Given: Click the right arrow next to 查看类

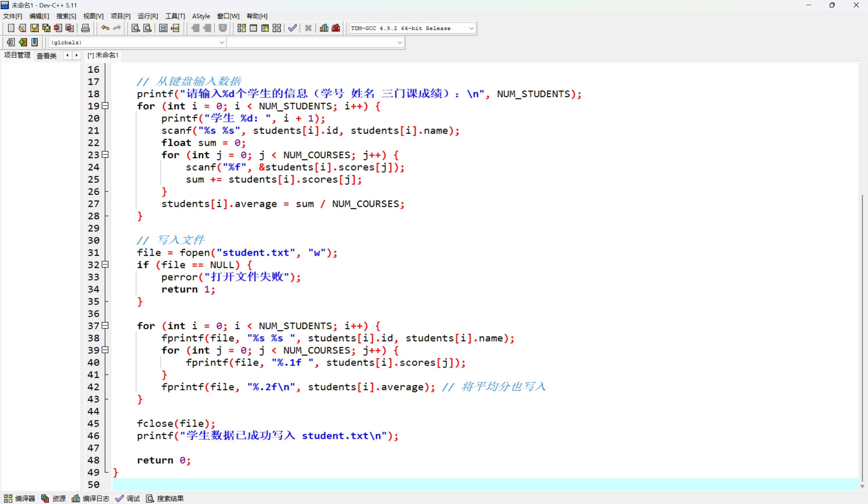Looking at the screenshot, I should (x=76, y=55).
